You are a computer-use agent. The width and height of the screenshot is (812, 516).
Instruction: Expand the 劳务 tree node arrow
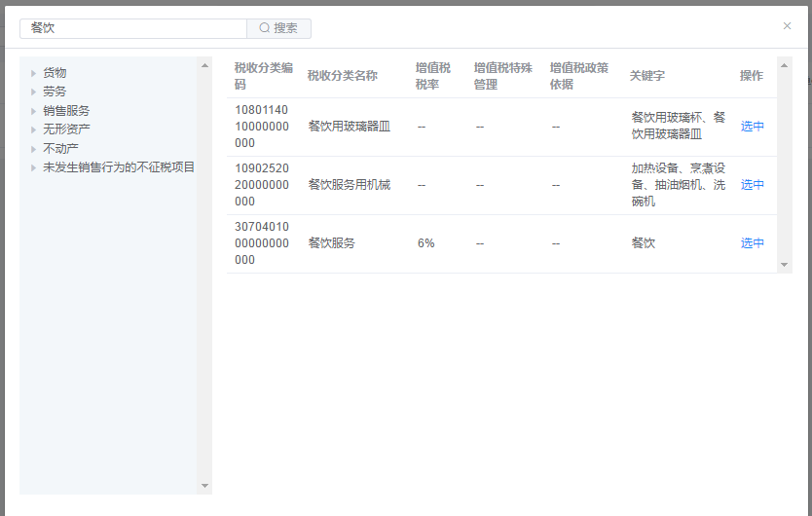(x=34, y=92)
